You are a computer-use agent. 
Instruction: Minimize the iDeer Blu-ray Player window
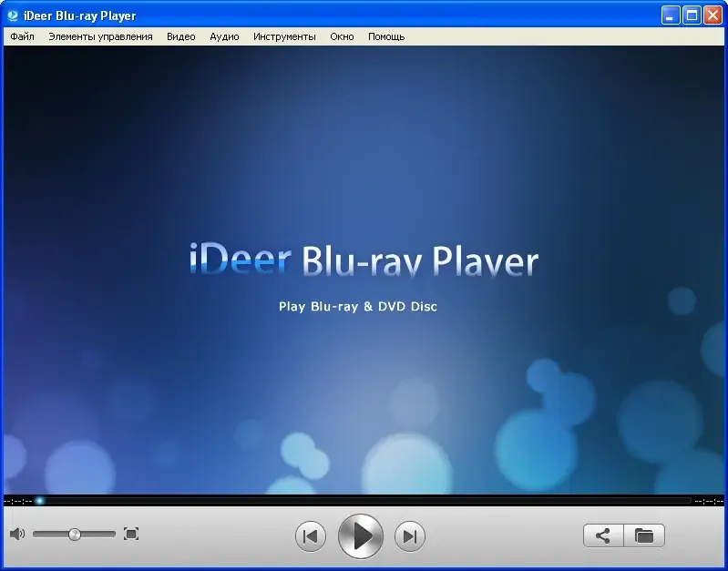670,15
